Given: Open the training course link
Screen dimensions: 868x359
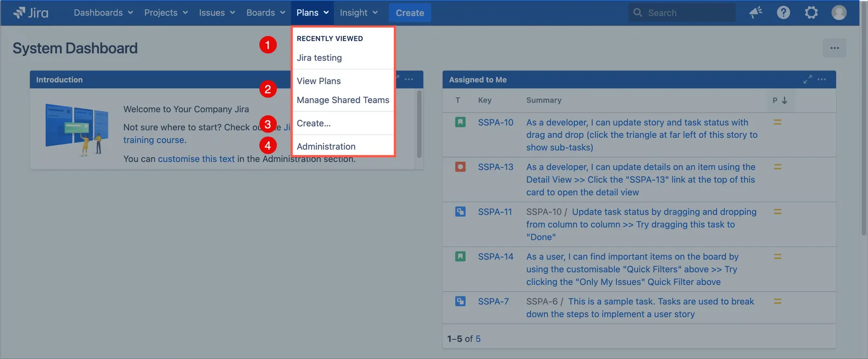Looking at the screenshot, I should pyautogui.click(x=154, y=140).
